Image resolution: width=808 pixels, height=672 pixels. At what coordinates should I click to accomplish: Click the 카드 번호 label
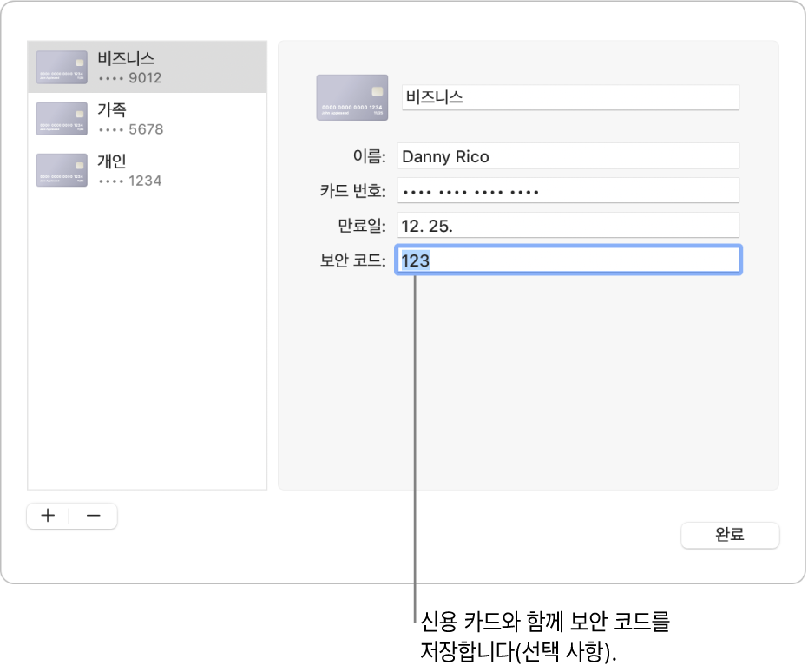(353, 192)
